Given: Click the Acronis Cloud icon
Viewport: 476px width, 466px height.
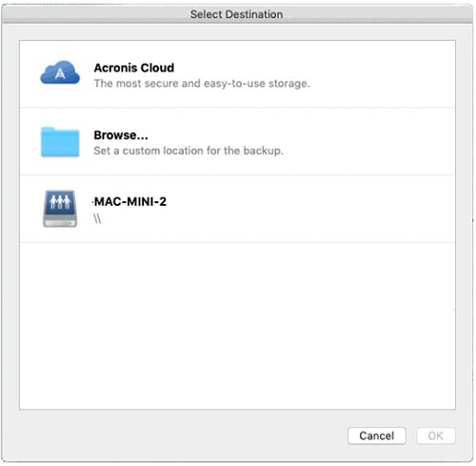Looking at the screenshot, I should pos(60,72).
